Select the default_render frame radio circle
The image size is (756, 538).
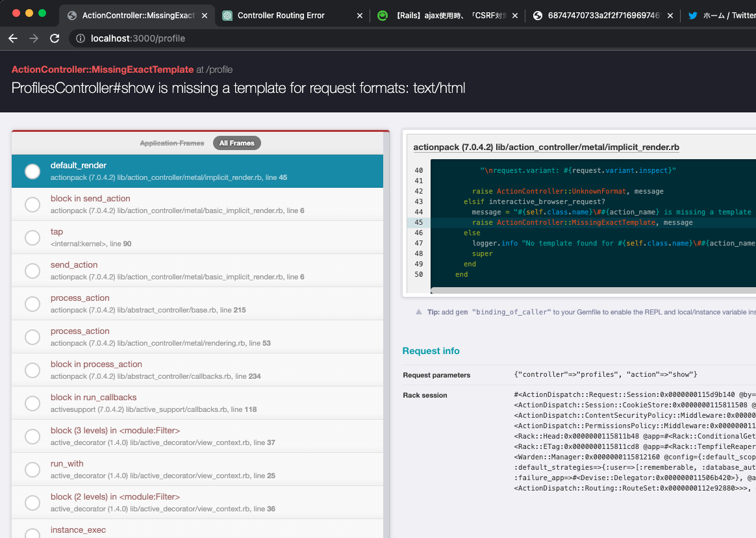(32, 172)
